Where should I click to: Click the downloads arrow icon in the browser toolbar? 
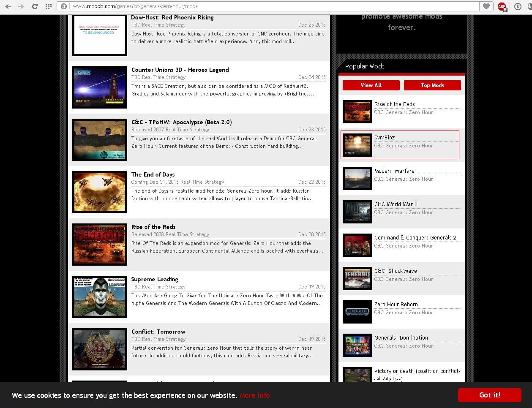517,6
